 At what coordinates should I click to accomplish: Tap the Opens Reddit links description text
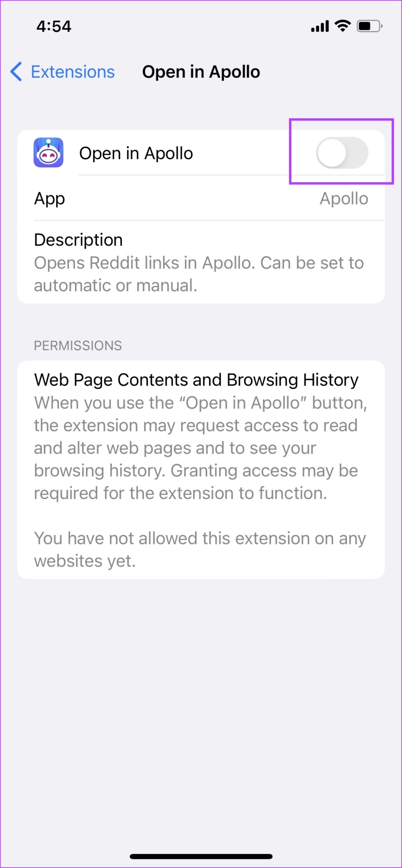[199, 274]
